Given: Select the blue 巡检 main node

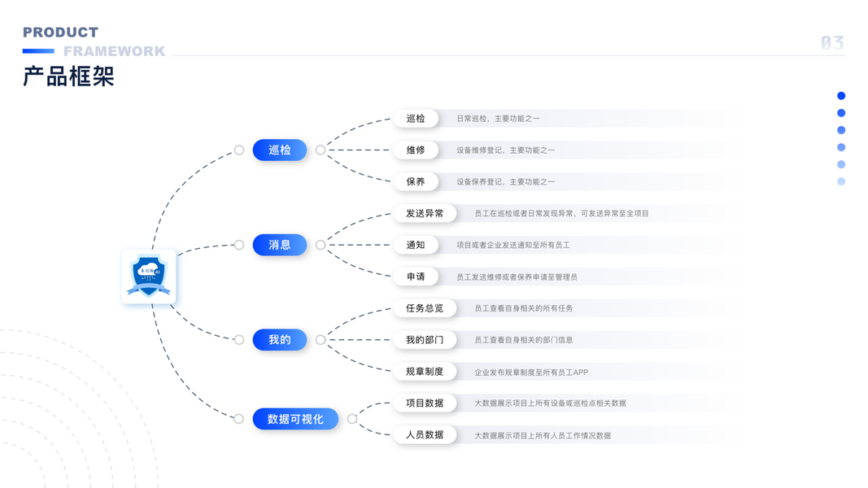Looking at the screenshot, I should tap(280, 150).
